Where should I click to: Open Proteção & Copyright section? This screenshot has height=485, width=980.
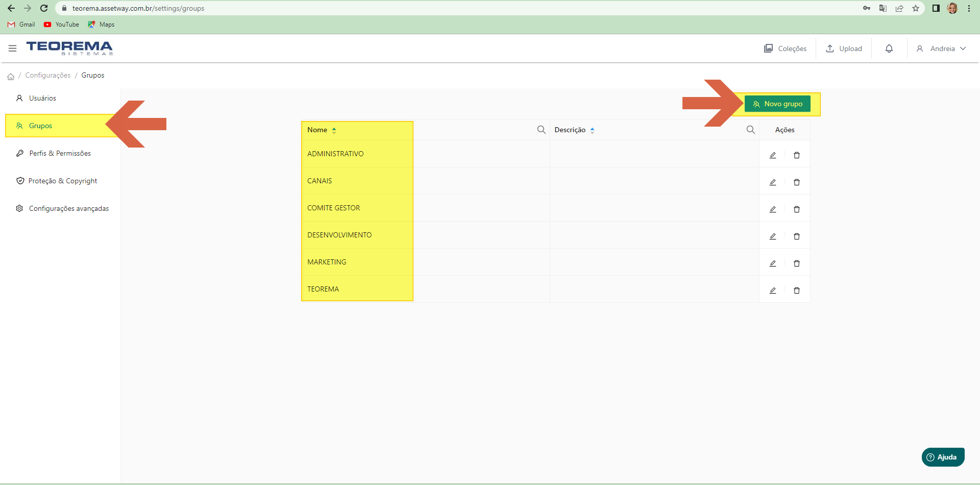(x=56, y=181)
